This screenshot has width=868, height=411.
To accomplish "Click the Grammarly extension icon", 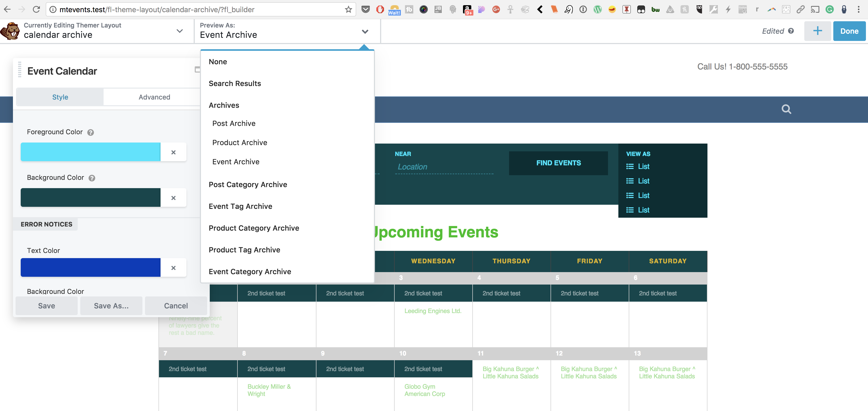I will [830, 9].
